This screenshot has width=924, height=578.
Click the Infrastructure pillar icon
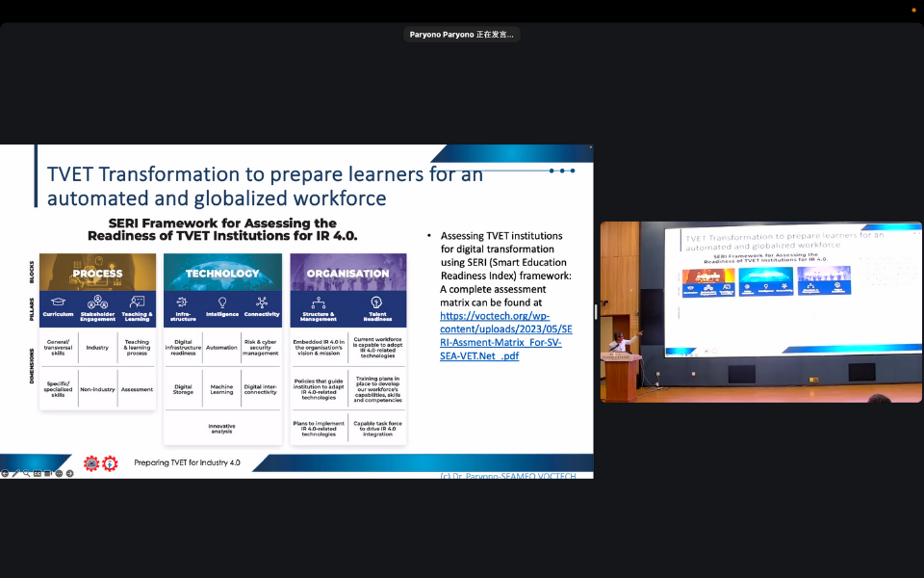pos(183,302)
